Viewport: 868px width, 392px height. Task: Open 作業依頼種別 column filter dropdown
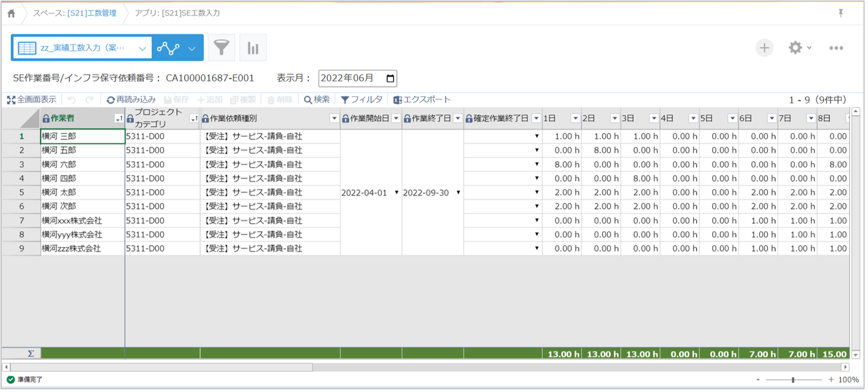tap(334, 119)
